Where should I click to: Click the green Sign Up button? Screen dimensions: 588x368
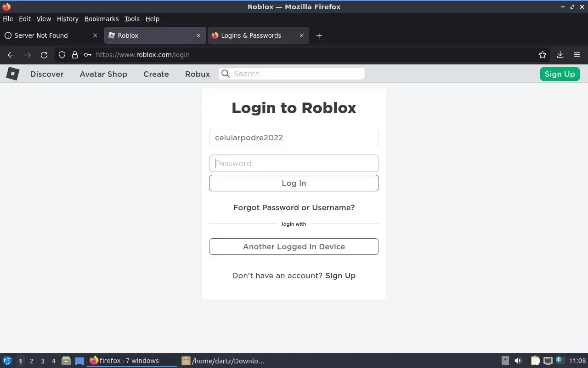click(x=560, y=74)
